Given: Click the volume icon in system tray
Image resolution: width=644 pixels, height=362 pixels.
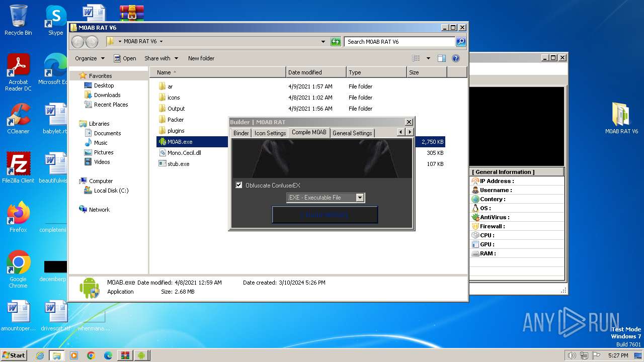Looking at the screenshot, I should pyautogui.click(x=572, y=355).
